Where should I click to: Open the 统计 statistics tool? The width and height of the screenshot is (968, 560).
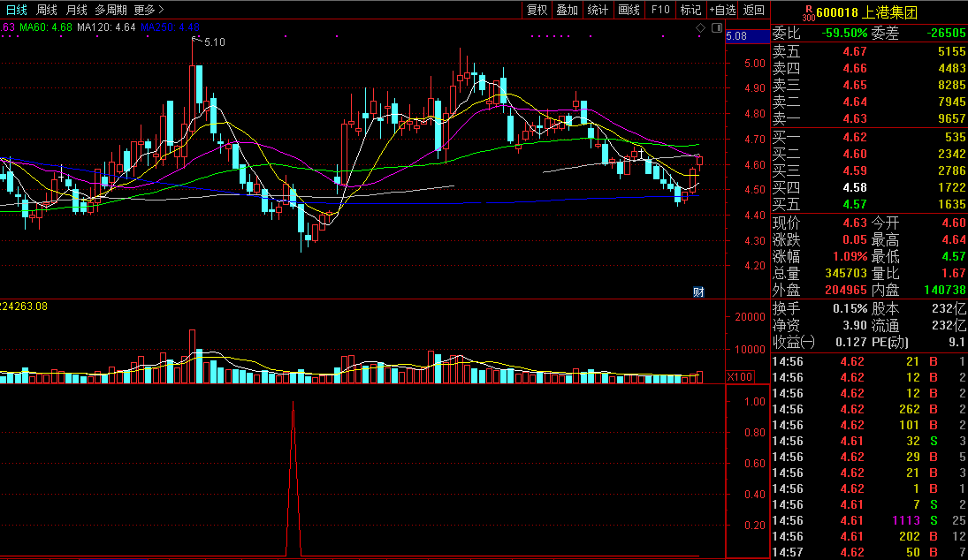[598, 10]
